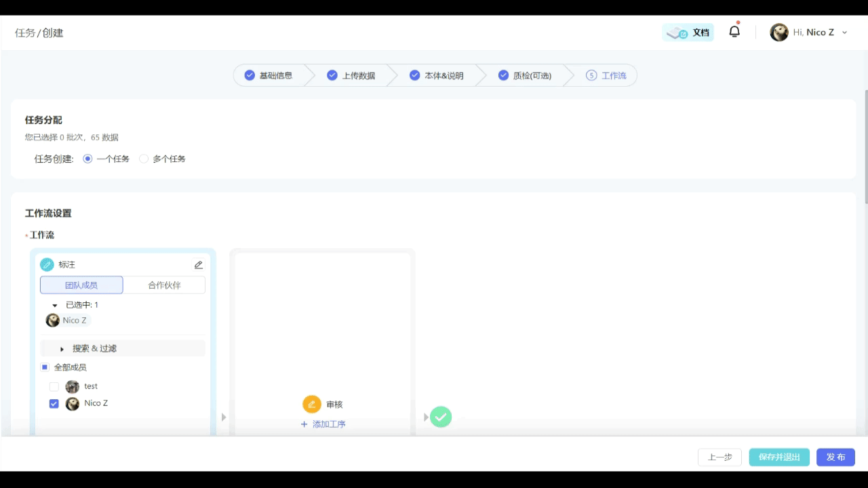Click the 发布 publish button

[x=835, y=457]
